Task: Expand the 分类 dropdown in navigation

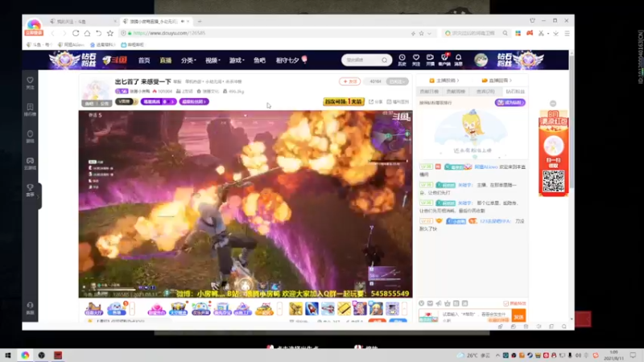Action: tap(188, 60)
